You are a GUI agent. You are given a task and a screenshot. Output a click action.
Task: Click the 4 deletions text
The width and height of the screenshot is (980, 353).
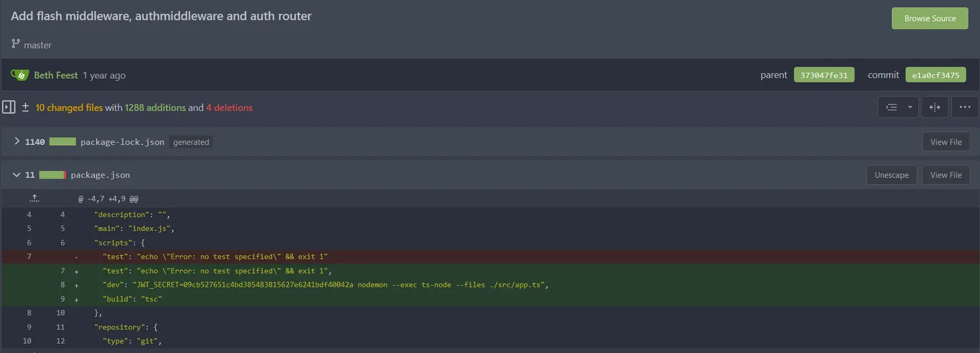(229, 108)
